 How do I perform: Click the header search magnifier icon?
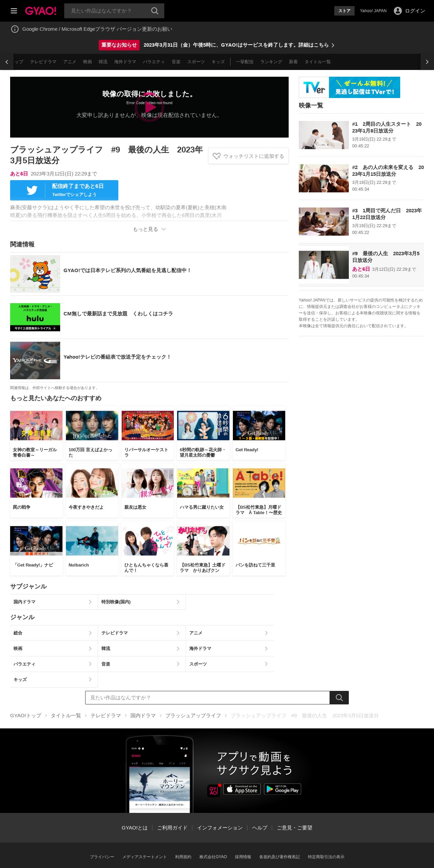pos(155,11)
